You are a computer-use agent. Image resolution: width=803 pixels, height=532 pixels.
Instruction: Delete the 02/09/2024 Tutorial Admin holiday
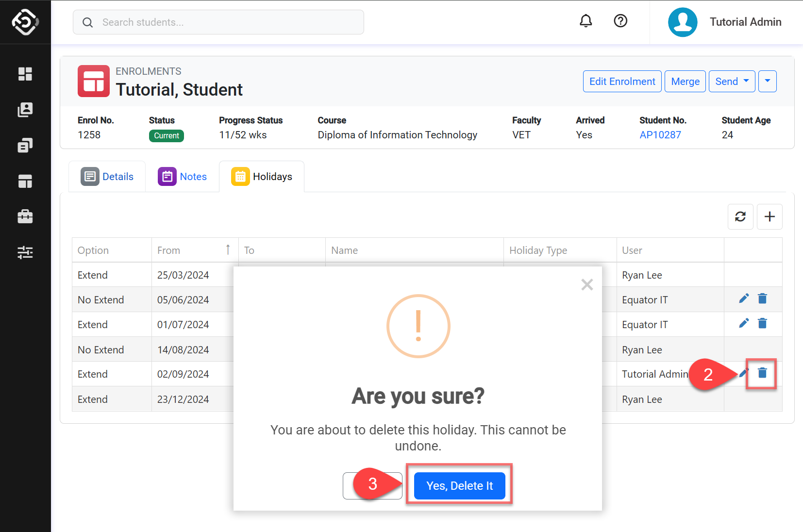763,373
